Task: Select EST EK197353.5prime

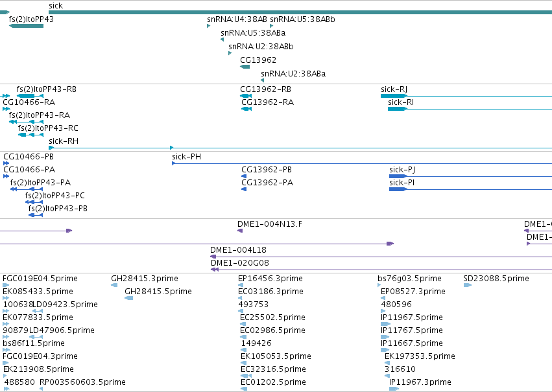Action: [420, 356]
